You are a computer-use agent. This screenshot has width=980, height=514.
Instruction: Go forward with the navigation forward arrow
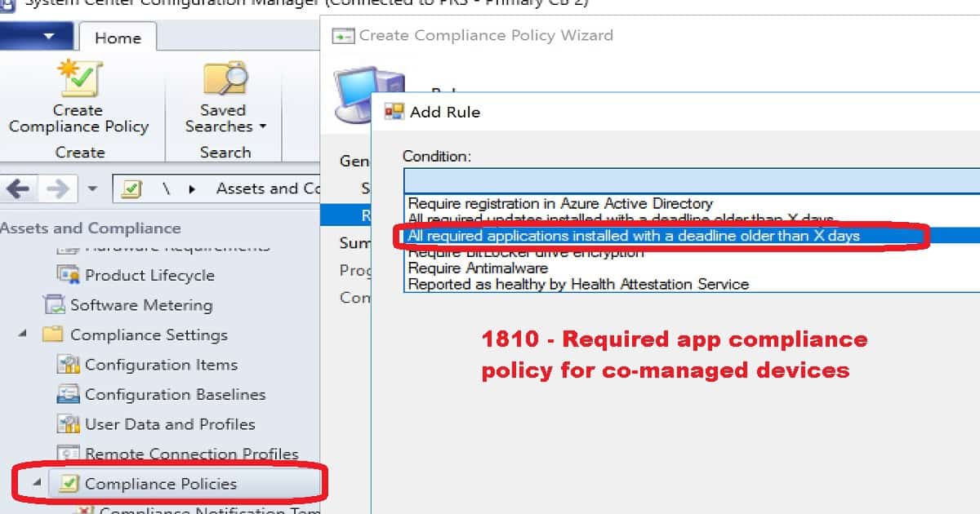57,188
